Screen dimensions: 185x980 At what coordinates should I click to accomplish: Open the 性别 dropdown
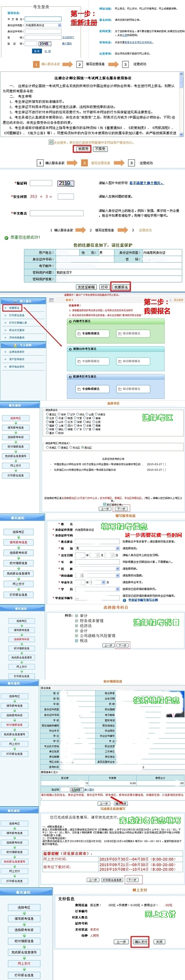click(97, 548)
